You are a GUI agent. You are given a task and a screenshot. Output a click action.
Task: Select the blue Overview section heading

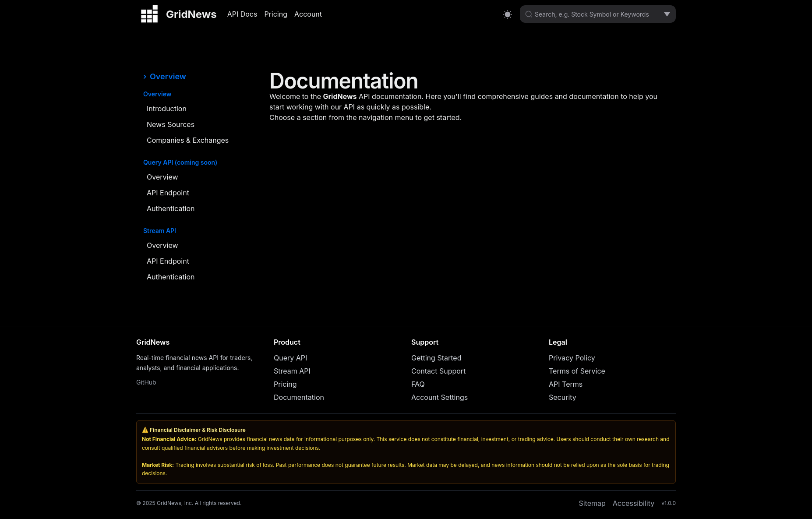pyautogui.click(x=157, y=94)
